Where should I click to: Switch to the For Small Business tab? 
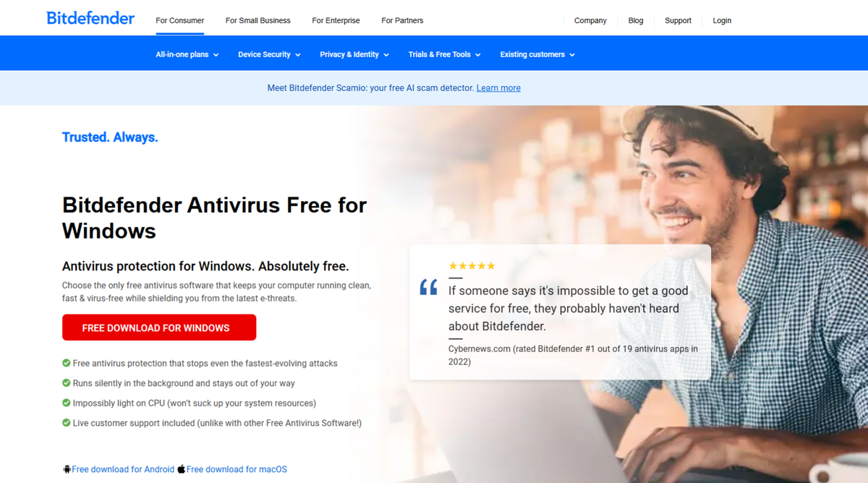click(x=258, y=20)
